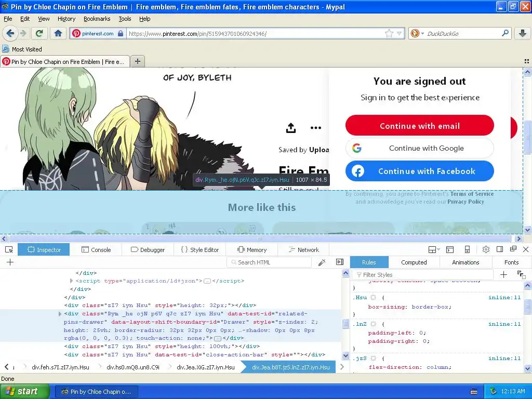Open the Terms of Service link
Image resolution: width=532 pixels, height=399 pixels.
pos(472,194)
